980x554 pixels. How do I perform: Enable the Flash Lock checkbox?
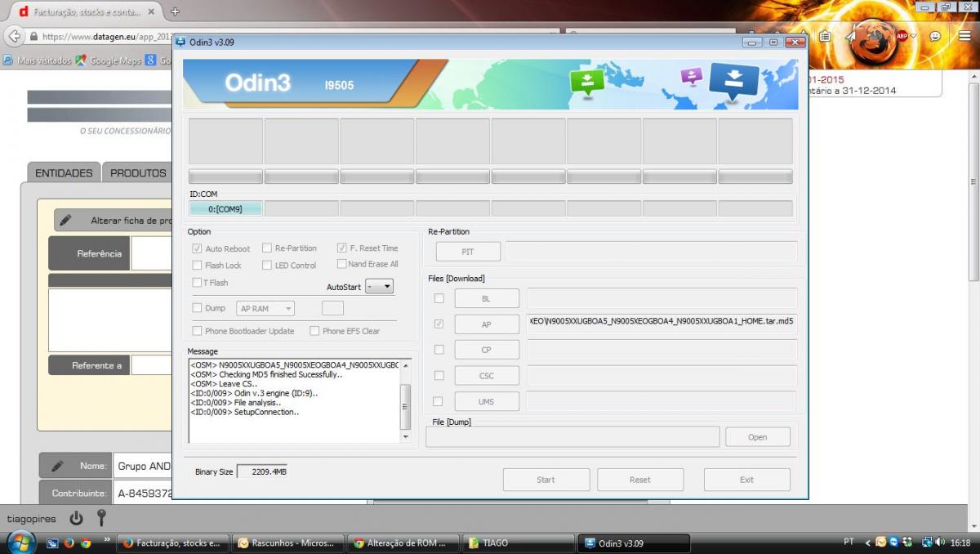click(x=197, y=265)
